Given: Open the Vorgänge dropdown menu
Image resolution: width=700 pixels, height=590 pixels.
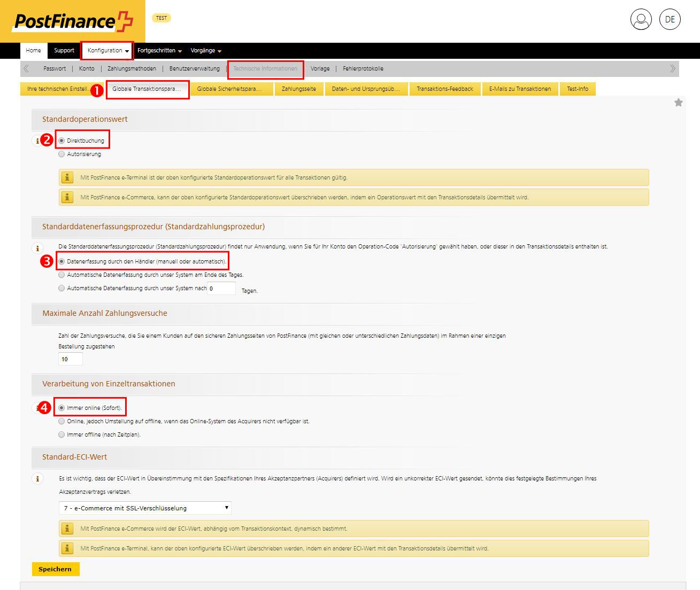Looking at the screenshot, I should point(206,51).
